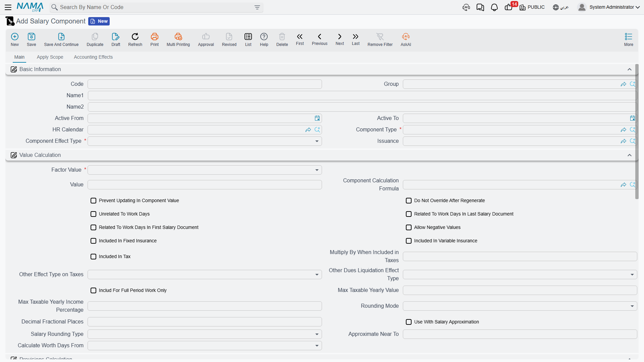Click the Code input field
Image resolution: width=644 pixels, height=362 pixels.
pos(205,84)
